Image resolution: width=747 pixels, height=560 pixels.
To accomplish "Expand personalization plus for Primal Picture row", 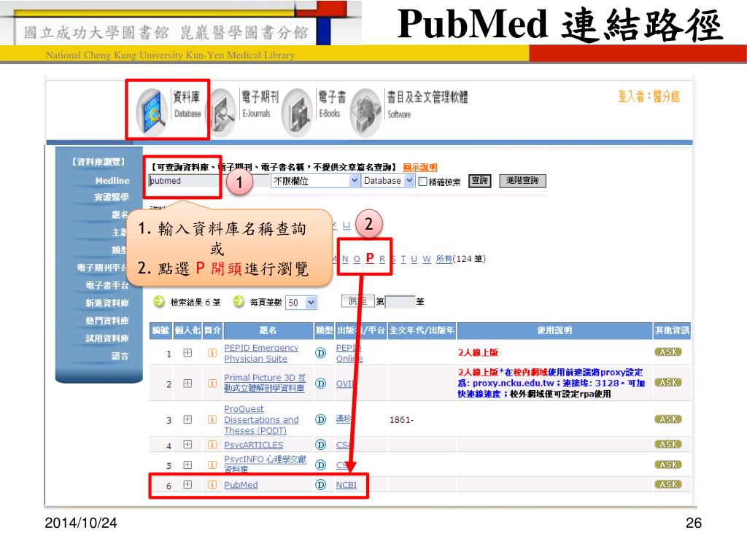I will pos(187,384).
